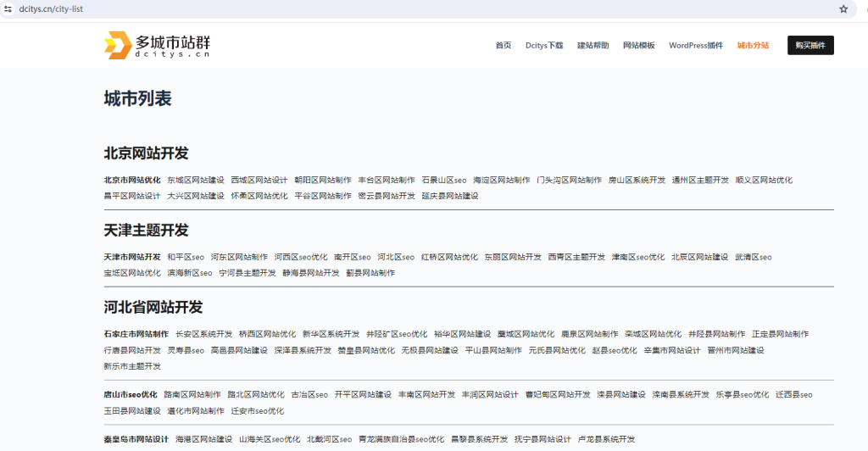Open the site information icon in address bar

[x=7, y=8]
